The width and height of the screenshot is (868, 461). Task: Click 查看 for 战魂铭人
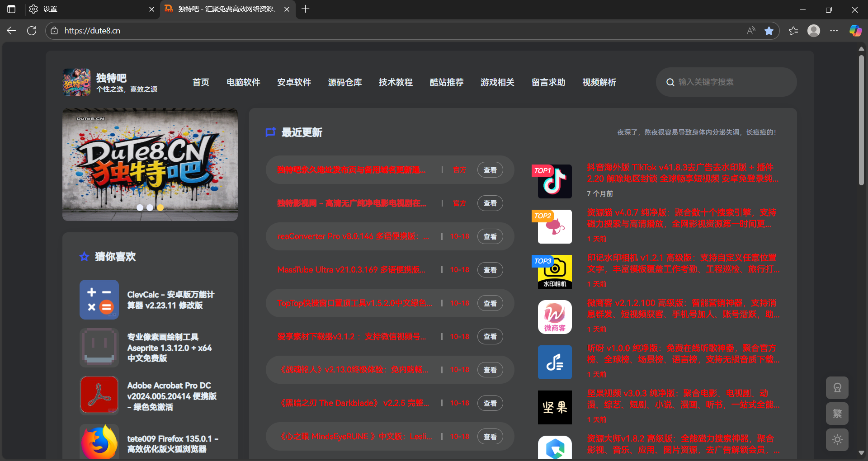490,370
